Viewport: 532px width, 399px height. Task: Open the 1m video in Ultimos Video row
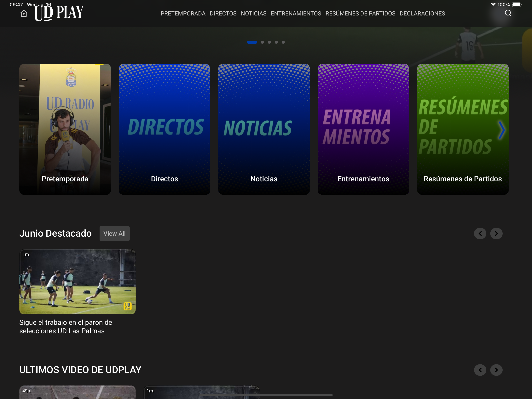202,392
